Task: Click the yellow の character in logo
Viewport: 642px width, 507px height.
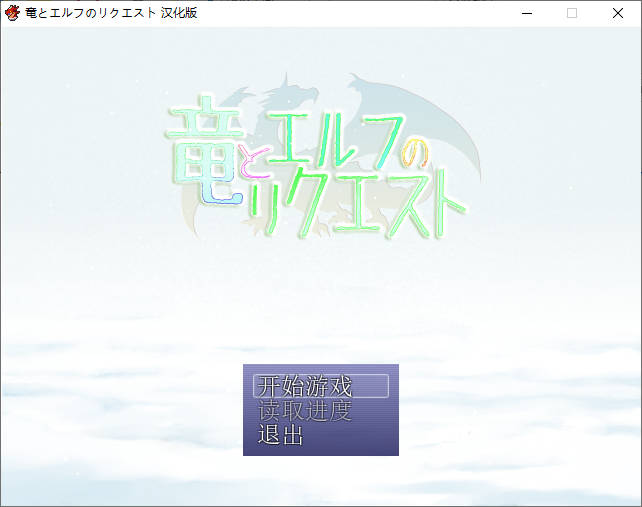Action: tap(414, 152)
